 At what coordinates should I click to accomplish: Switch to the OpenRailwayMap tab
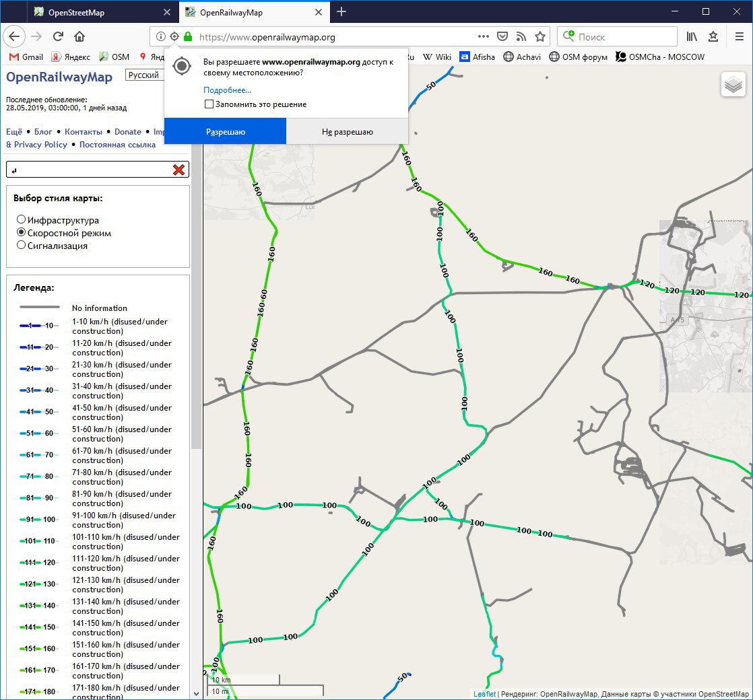tap(255, 12)
